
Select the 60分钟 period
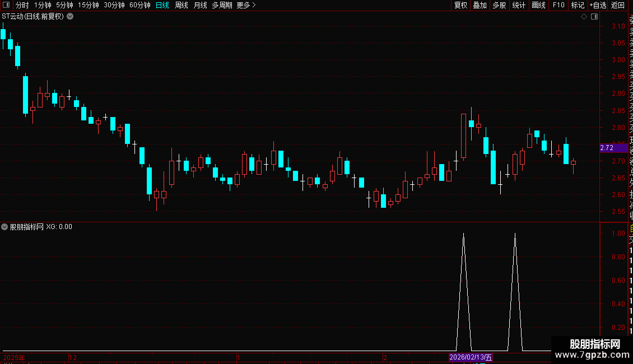[x=140, y=5]
